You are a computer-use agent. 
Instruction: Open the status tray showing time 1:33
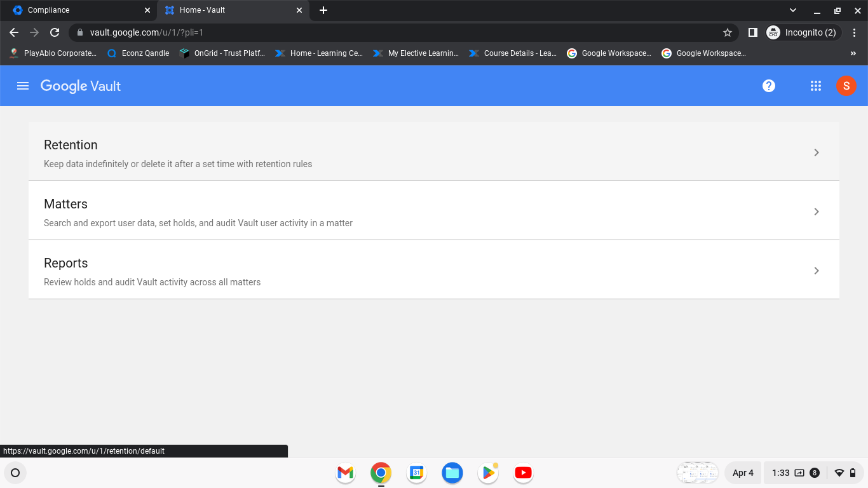tap(813, 473)
